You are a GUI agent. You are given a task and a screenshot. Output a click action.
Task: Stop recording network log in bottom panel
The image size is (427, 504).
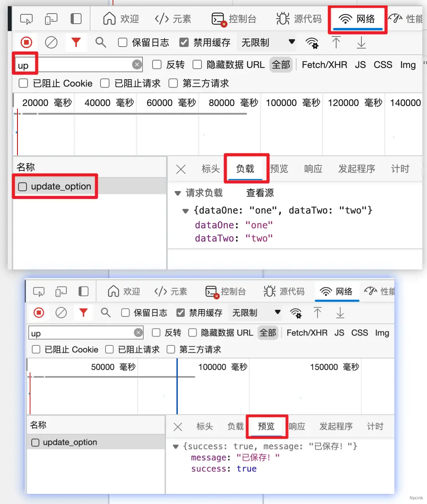pos(39,313)
